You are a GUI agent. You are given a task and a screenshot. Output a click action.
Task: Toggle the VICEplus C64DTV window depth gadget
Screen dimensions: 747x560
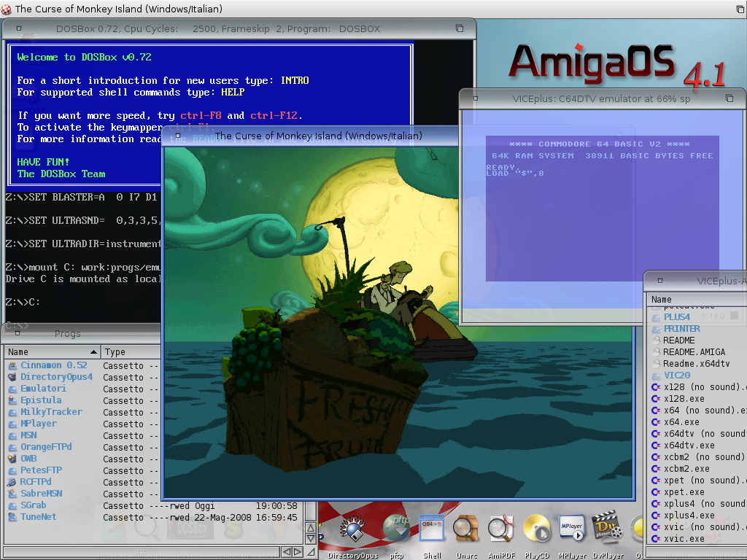click(729, 98)
